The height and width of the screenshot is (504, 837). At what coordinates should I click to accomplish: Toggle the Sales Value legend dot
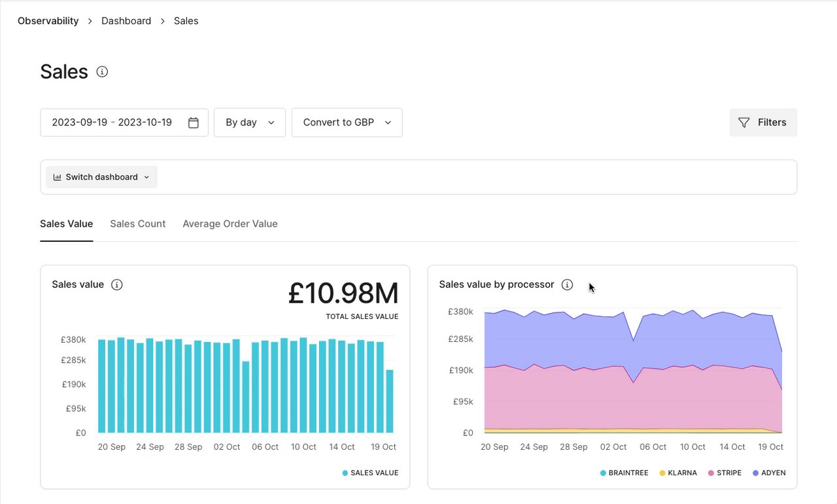pyautogui.click(x=345, y=473)
